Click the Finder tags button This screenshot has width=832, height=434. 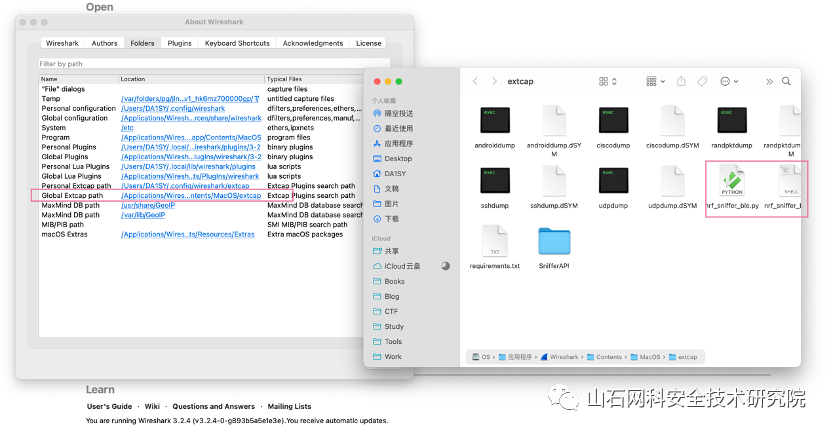point(702,81)
